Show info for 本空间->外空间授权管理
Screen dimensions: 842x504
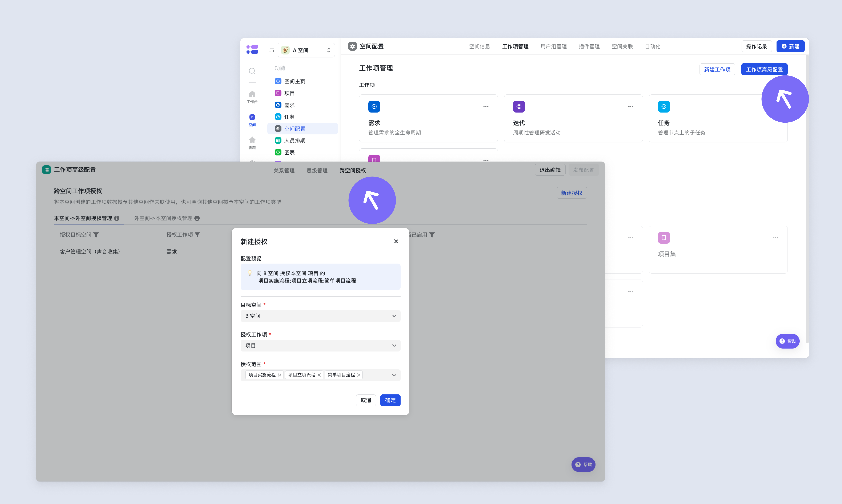[x=117, y=218]
